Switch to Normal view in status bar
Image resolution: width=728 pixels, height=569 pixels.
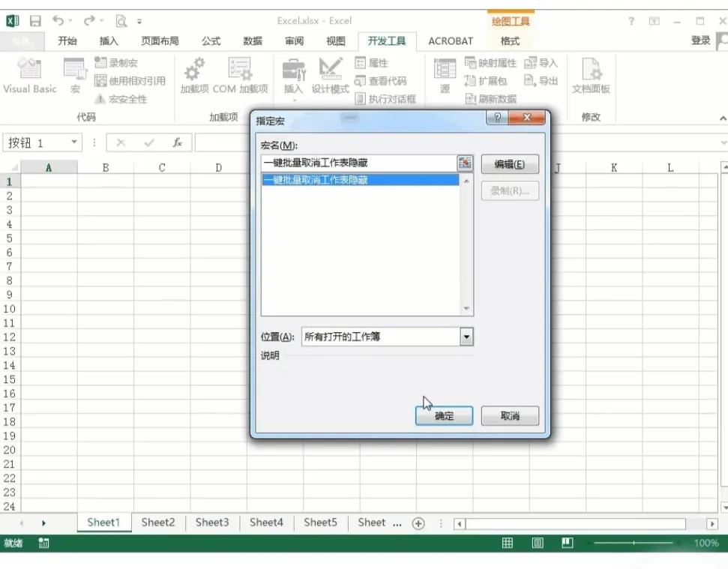[508, 543]
